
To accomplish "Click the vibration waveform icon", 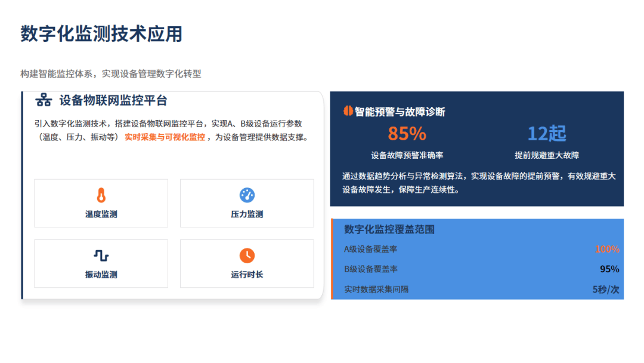I will (101, 256).
